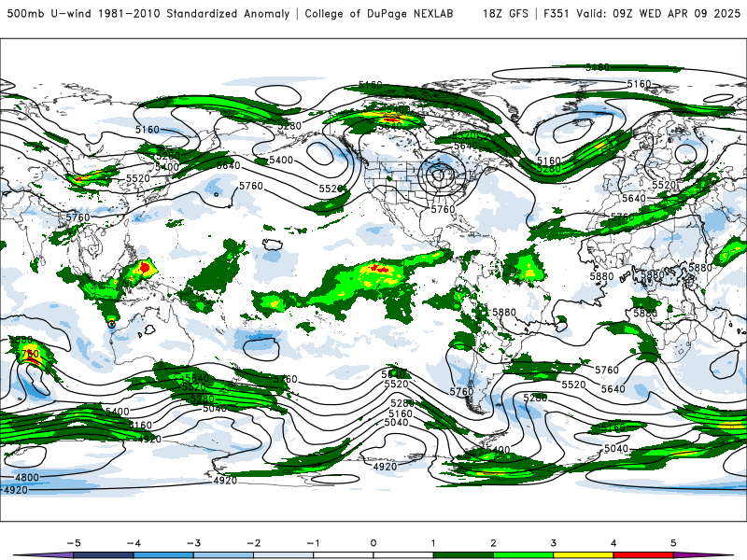Click the medium blue colorbar segment between -4 and -3
This screenshot has height=560, width=747.
click(x=163, y=555)
